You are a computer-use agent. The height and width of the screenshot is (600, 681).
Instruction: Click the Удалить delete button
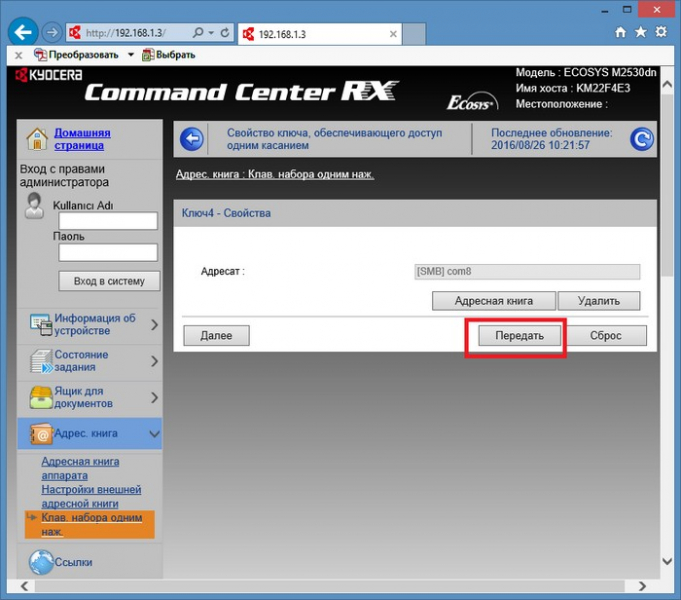[598, 300]
